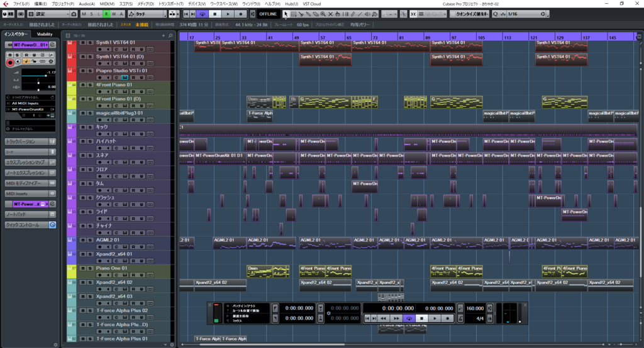Select the Mute X tool
This screenshot has width=644, height=348.
[x=330, y=14]
